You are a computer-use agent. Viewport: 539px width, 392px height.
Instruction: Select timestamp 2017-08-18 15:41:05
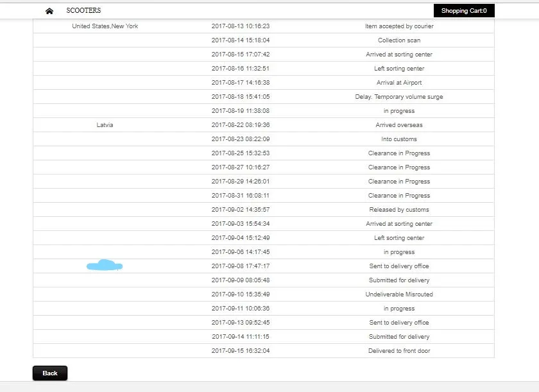pos(241,96)
